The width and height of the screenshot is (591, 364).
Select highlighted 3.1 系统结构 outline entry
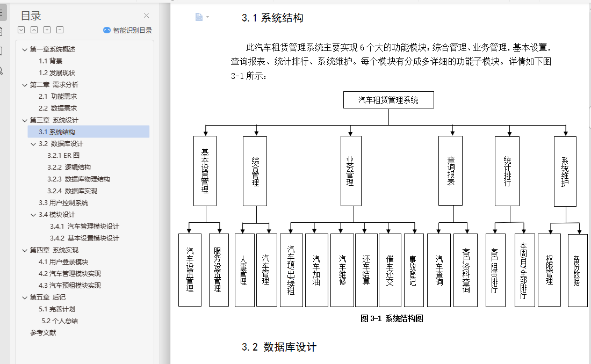pyautogui.click(x=89, y=132)
